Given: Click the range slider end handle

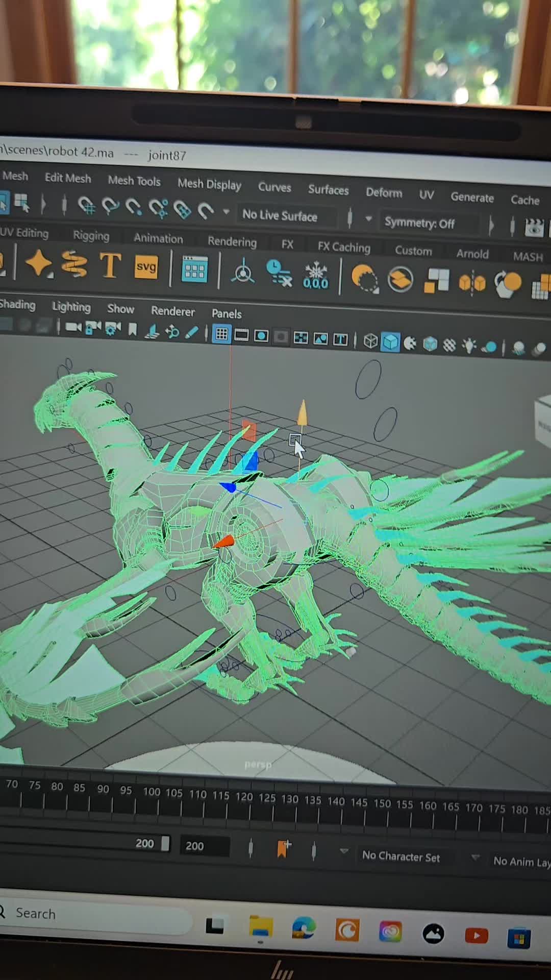Looking at the screenshot, I should pyautogui.click(x=165, y=843).
